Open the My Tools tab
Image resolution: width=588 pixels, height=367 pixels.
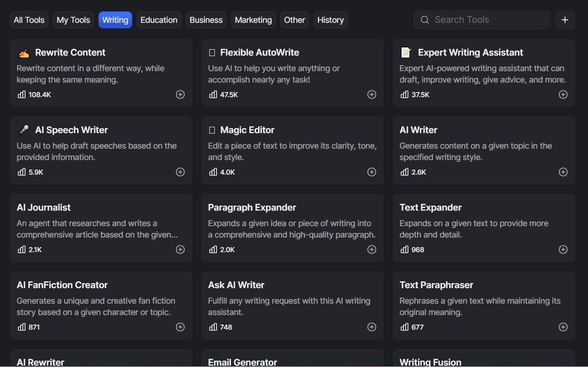(73, 20)
